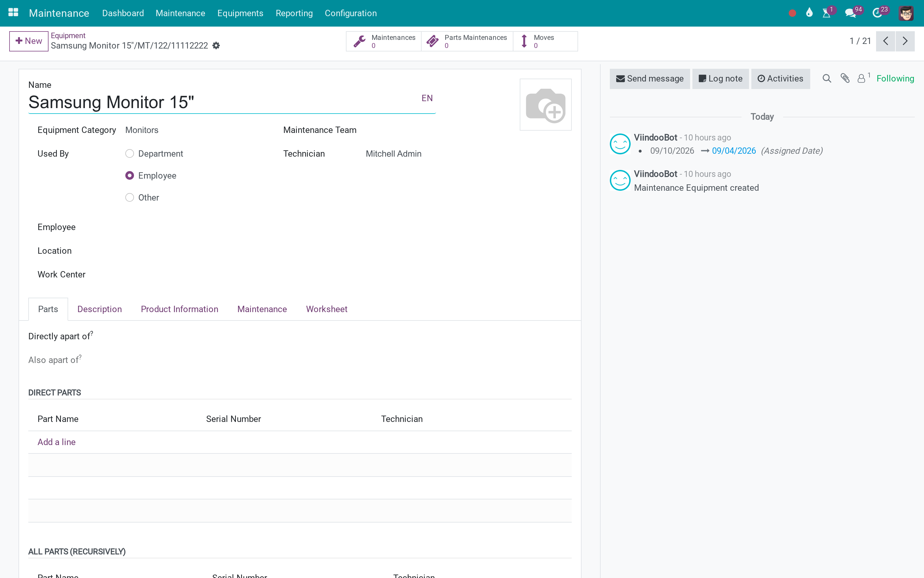The height and width of the screenshot is (578, 924).
Task: Sort Direct Parts by Serial Number column
Action: coord(233,419)
